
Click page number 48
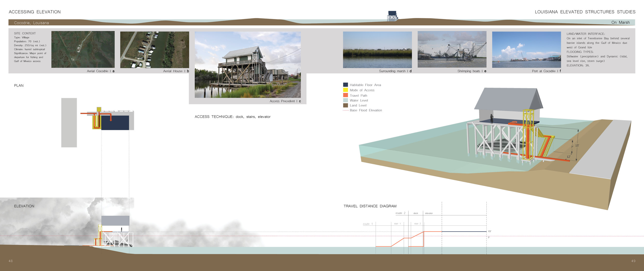(11, 261)
